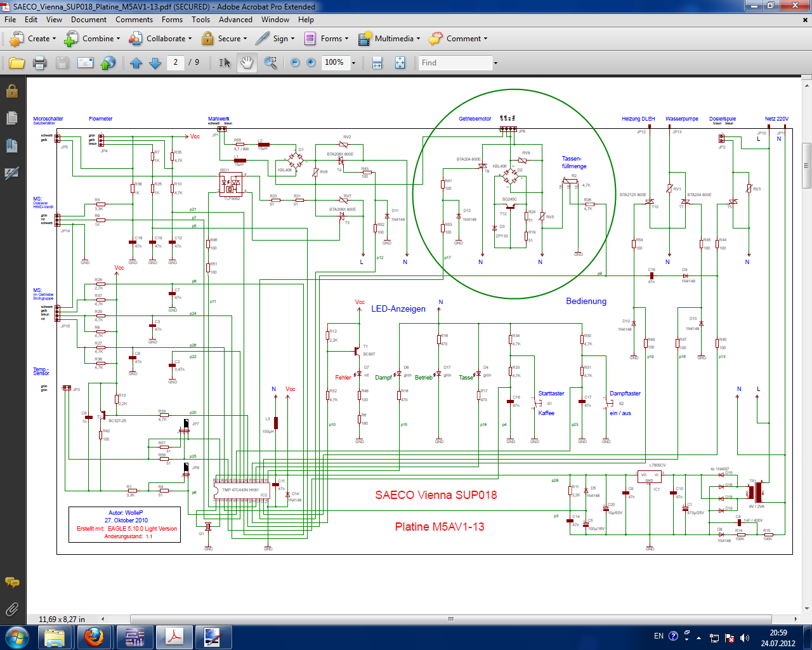
Task: Click the LED-Anzeigen heading in schematic
Action: coord(398,308)
